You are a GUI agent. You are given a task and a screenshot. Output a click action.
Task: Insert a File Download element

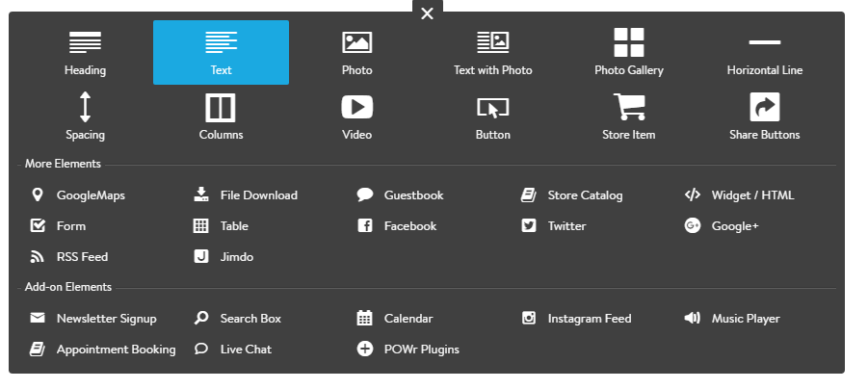(246, 195)
